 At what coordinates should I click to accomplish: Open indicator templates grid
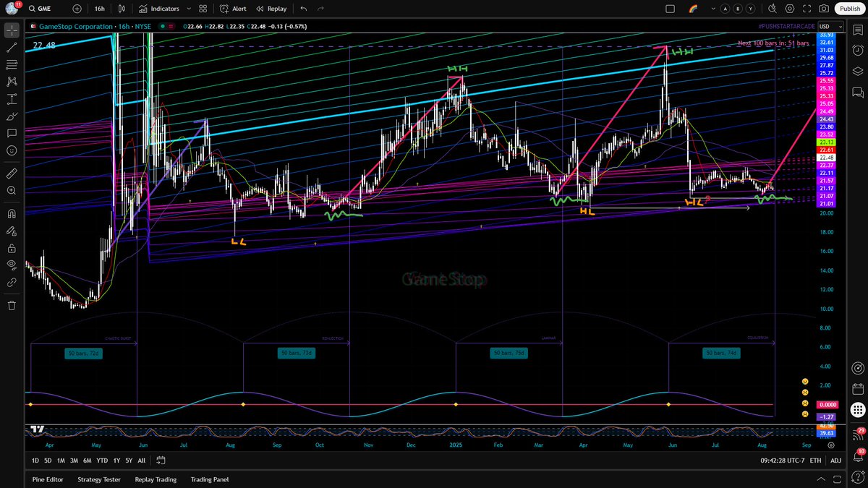click(x=205, y=9)
